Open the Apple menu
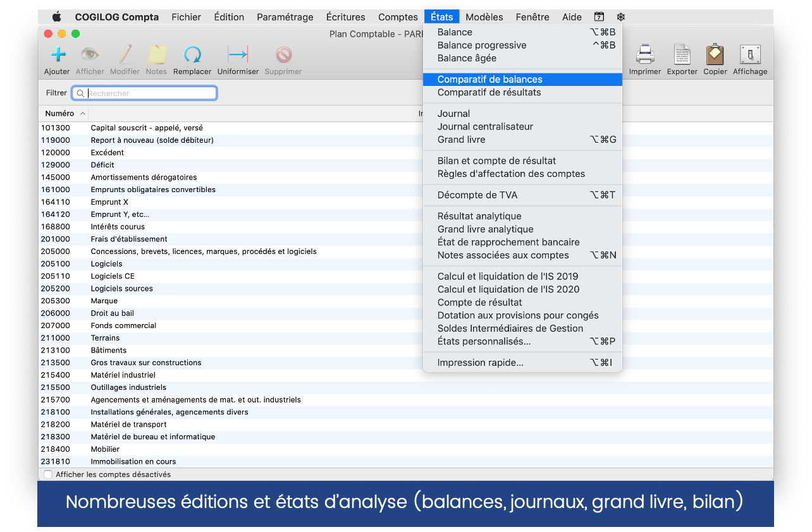The width and height of the screenshot is (812, 532). (56, 17)
